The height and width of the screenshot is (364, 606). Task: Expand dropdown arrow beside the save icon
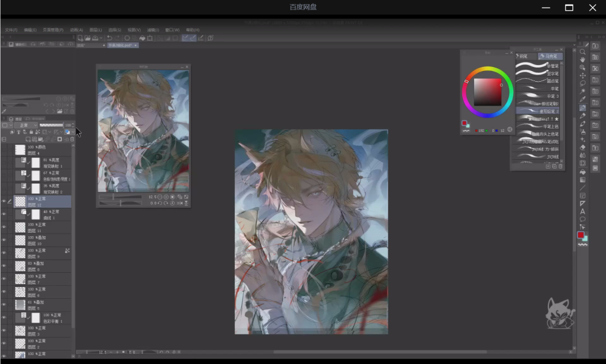(102, 38)
